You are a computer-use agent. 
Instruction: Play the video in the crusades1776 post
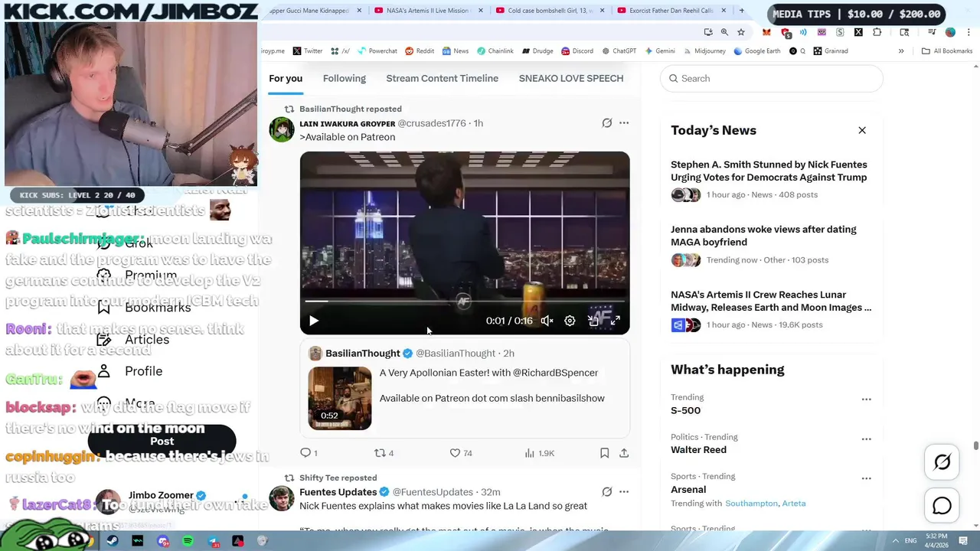tap(313, 321)
